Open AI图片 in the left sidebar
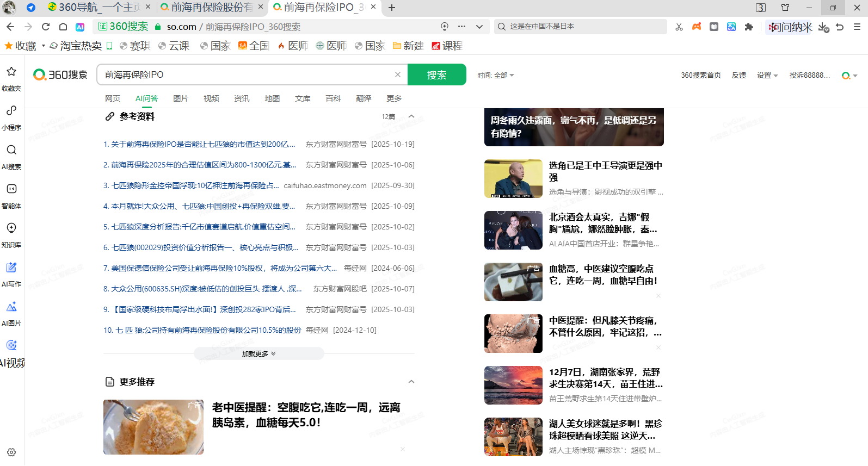This screenshot has height=466, width=868. (11, 307)
